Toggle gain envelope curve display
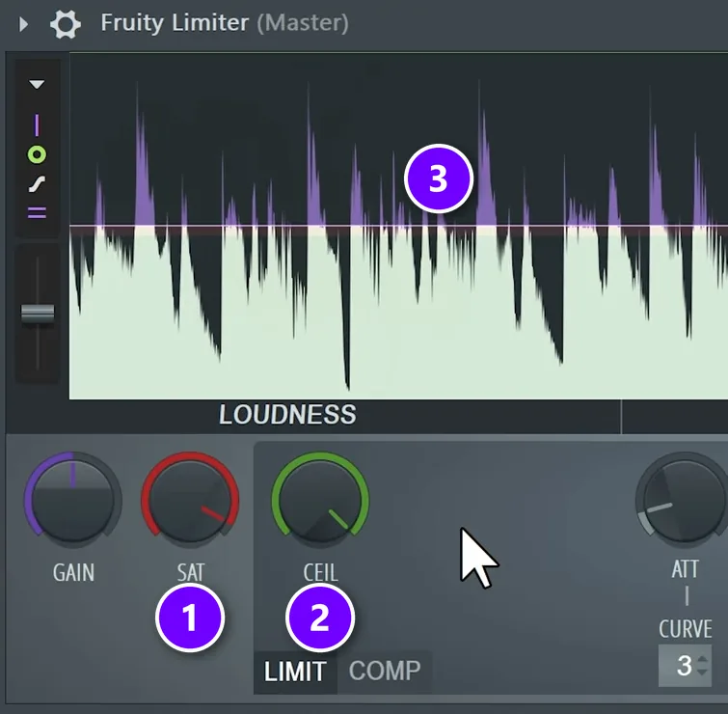Screen dimensions: 728x714 click(37, 184)
